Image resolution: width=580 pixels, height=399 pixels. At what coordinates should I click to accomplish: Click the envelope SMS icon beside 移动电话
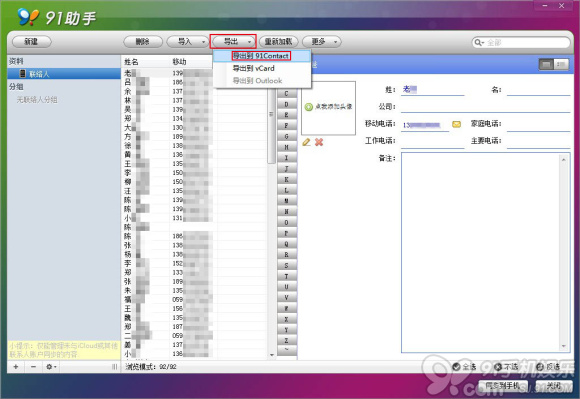pos(456,124)
